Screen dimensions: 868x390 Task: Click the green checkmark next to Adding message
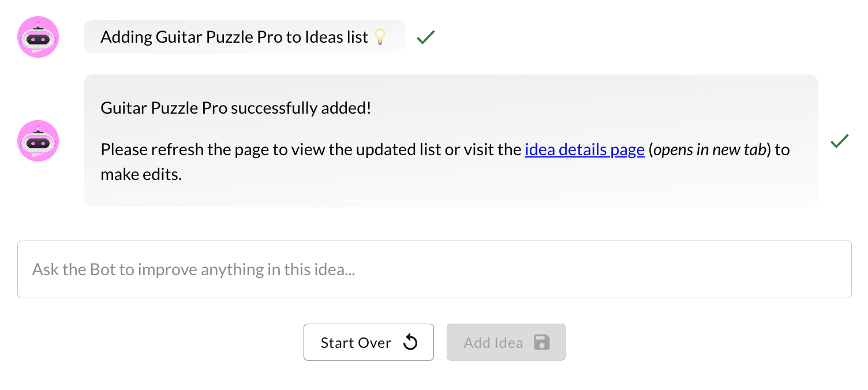[425, 37]
